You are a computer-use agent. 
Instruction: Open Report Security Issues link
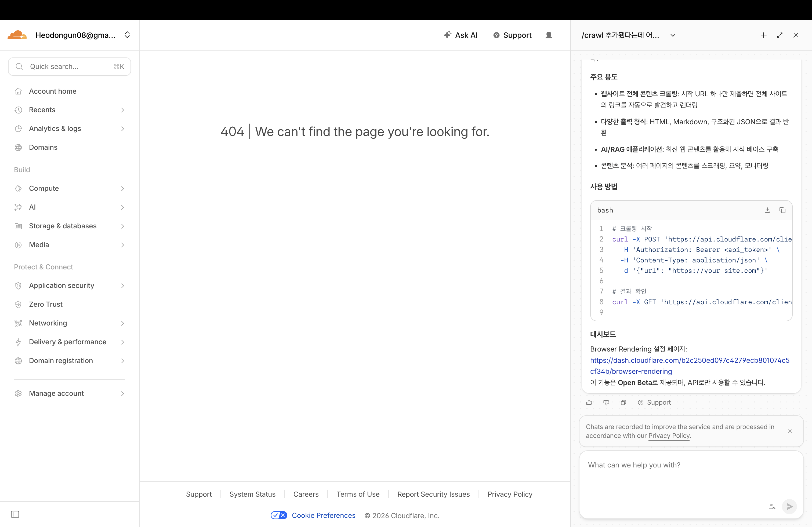tap(434, 494)
